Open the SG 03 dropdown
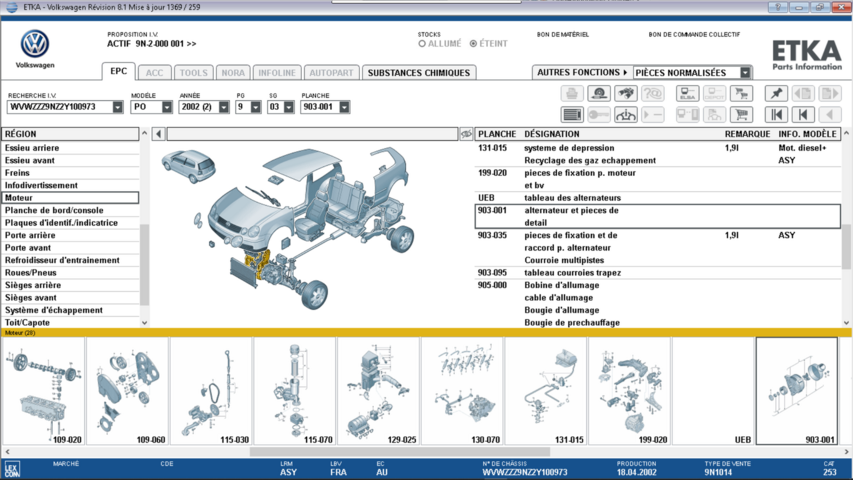853x480 pixels. 289,107
